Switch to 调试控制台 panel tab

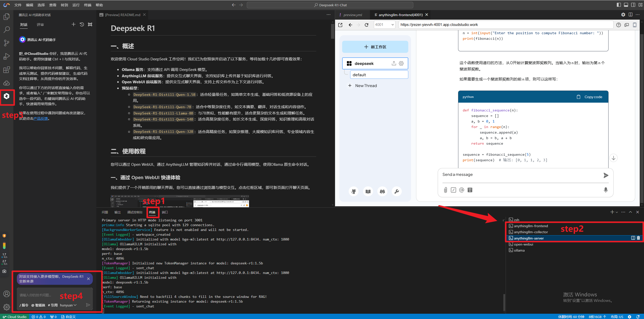pyautogui.click(x=135, y=212)
